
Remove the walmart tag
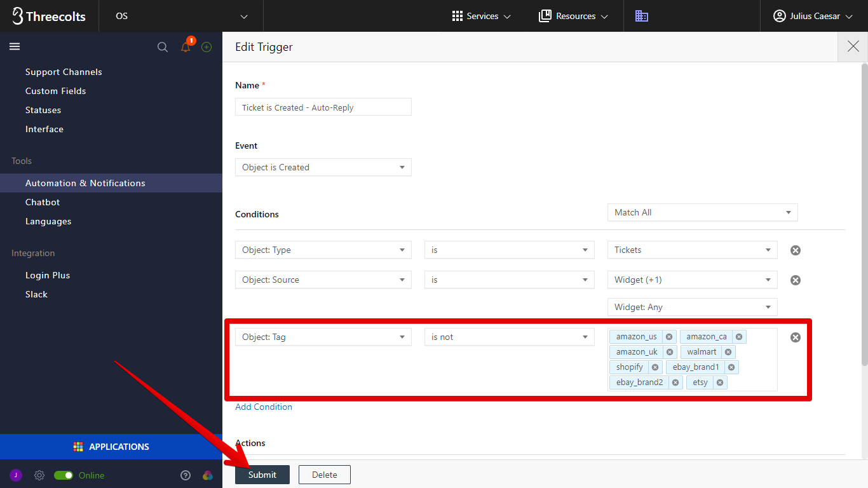pos(728,352)
